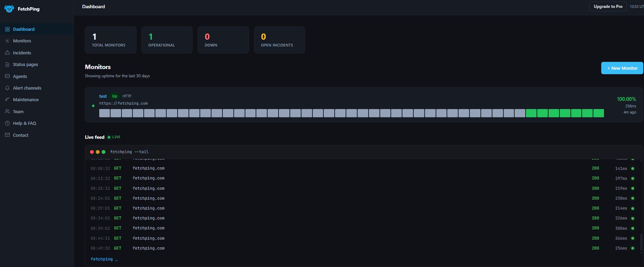Click the Monitors gear icon in sidebar
The width and height of the screenshot is (644, 267).
click(7, 41)
